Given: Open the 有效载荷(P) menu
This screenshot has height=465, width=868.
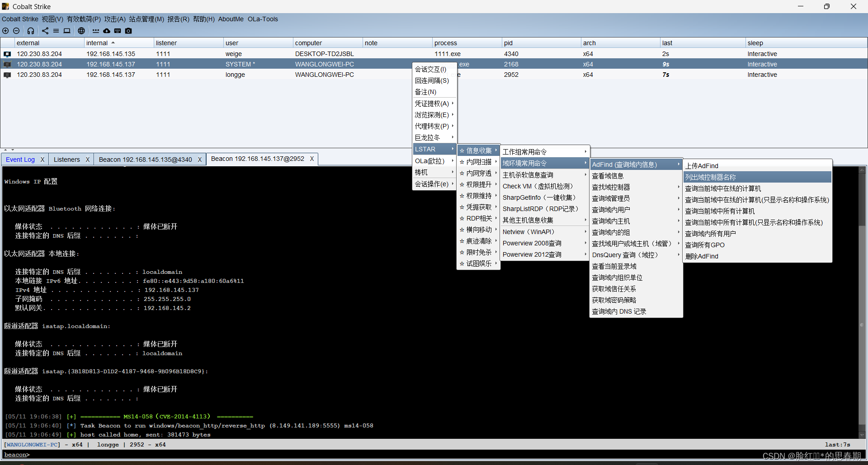Looking at the screenshot, I should click(x=84, y=19).
